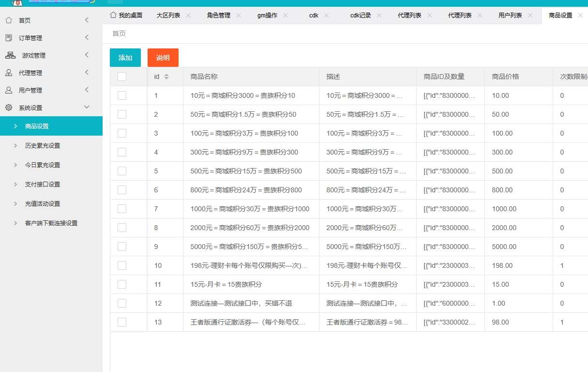Check the checkbox for row id 1
588x372 pixels.
click(121, 95)
